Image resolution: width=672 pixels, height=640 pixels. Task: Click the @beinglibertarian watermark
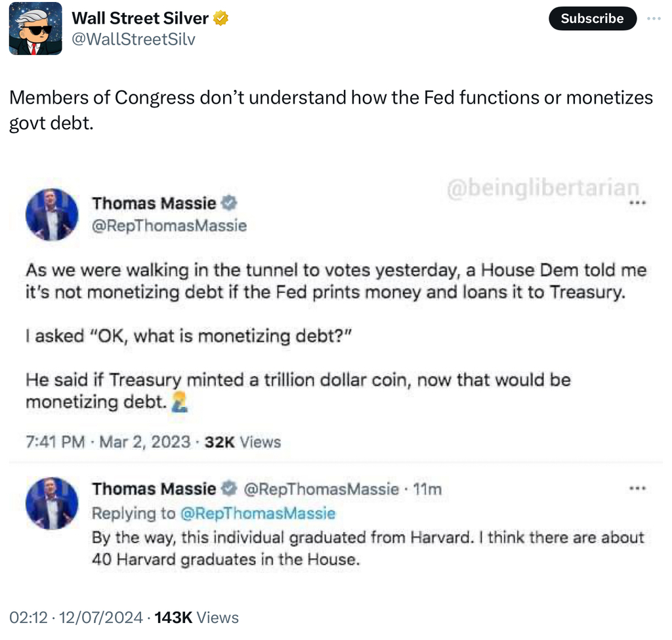point(543,188)
